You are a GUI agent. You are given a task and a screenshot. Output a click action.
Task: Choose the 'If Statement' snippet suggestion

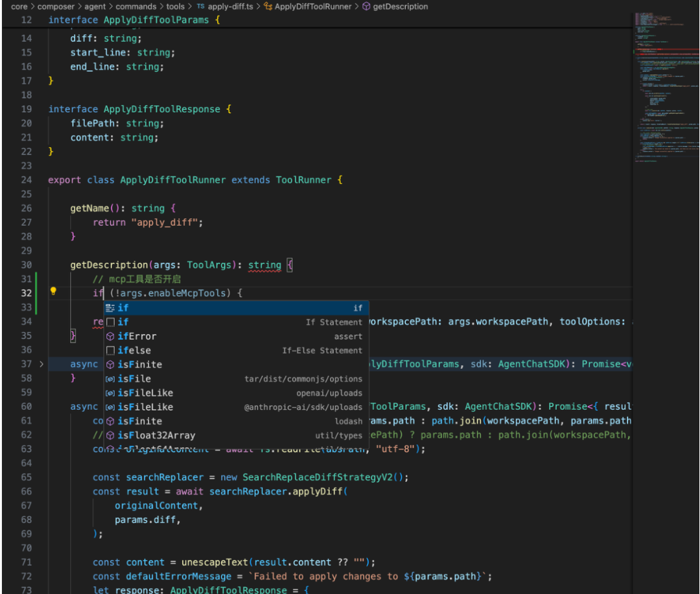coord(236,322)
